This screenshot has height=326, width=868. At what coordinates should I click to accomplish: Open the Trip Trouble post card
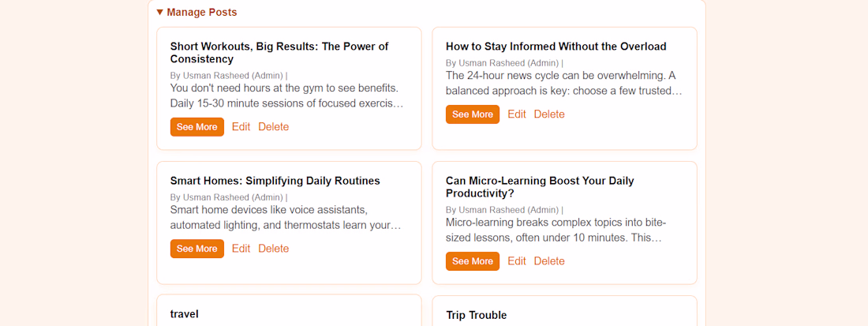(565, 310)
